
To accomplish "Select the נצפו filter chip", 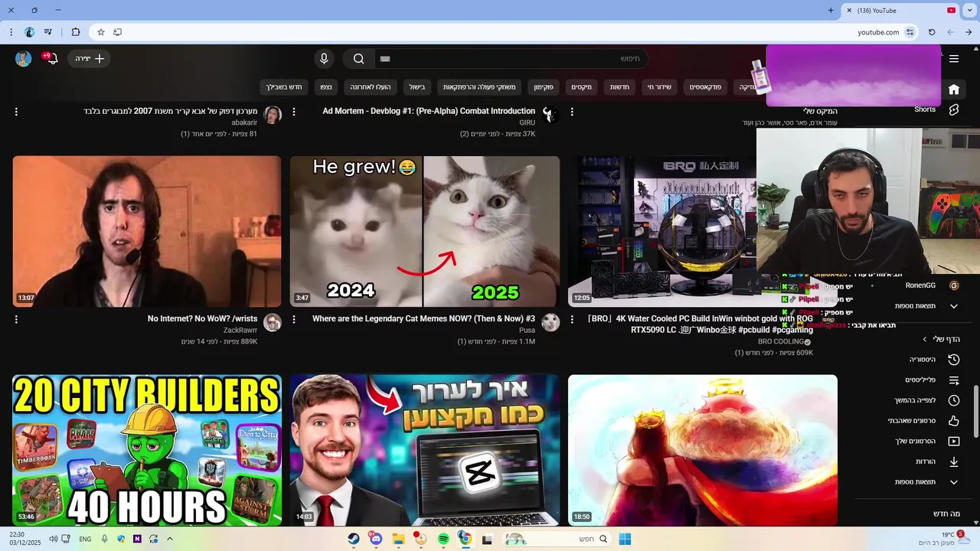I will [x=325, y=87].
